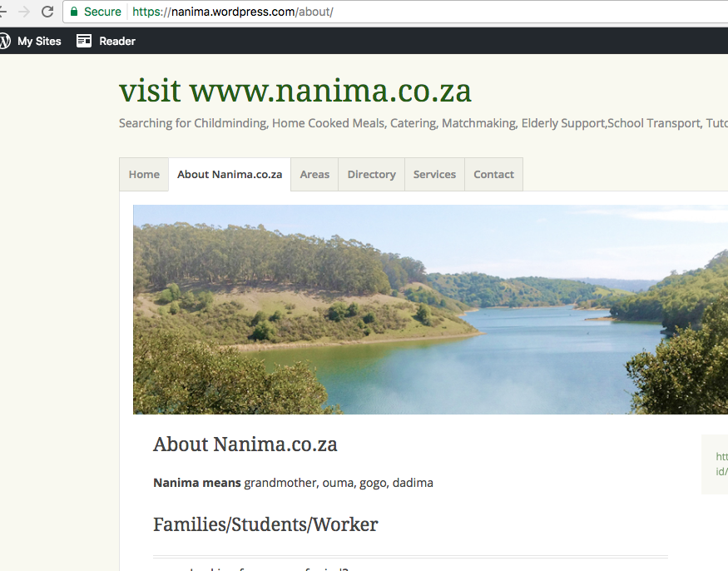Select the Home tab
The width and height of the screenshot is (728, 571).
(x=144, y=174)
